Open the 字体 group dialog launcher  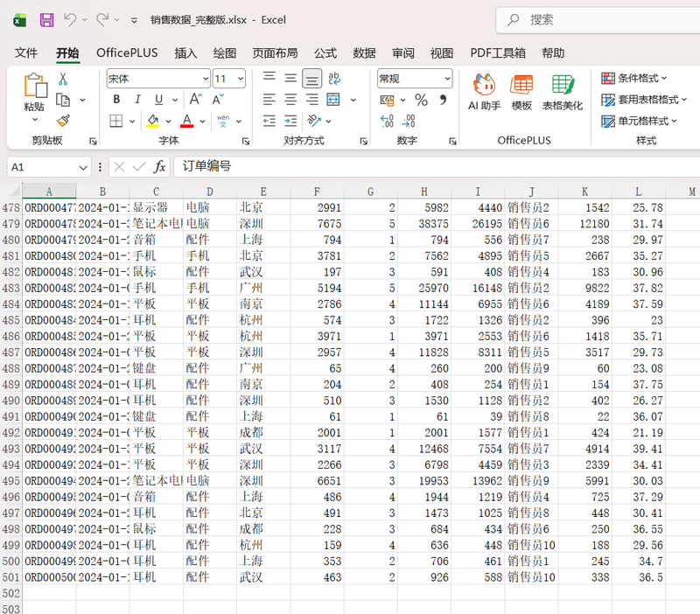(x=246, y=142)
